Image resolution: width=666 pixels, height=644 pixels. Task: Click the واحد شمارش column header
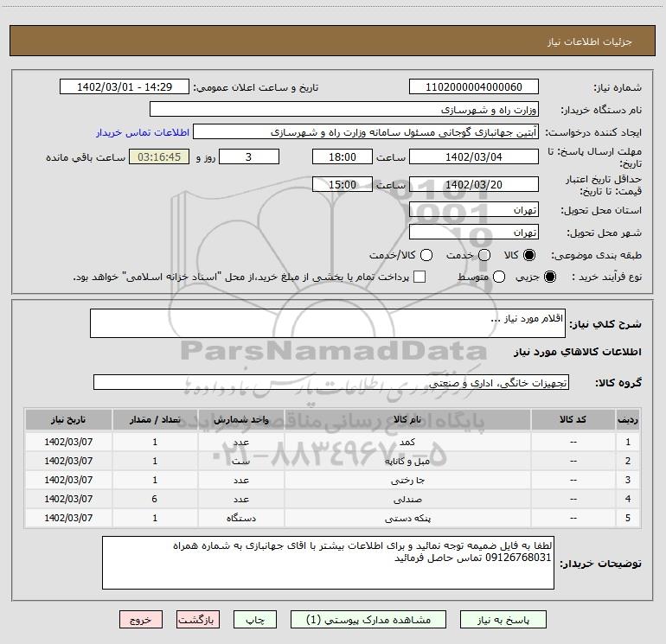coord(240,419)
